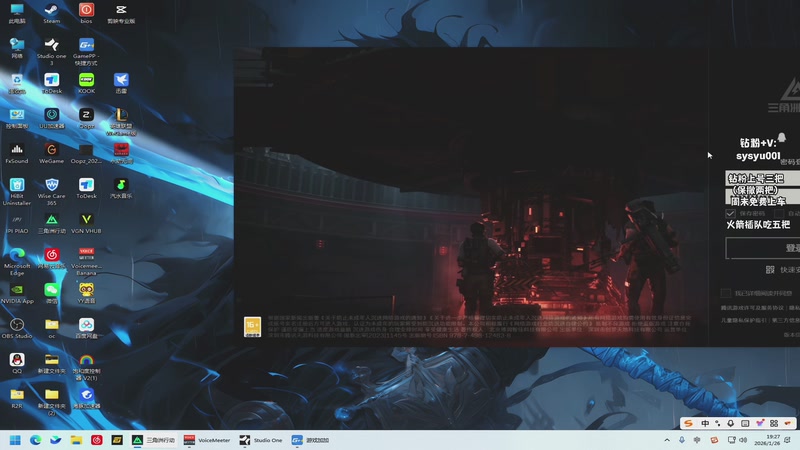The image size is (800, 450).
Task: Open the NVIDIA App desktop shortcut
Action: coord(17,293)
